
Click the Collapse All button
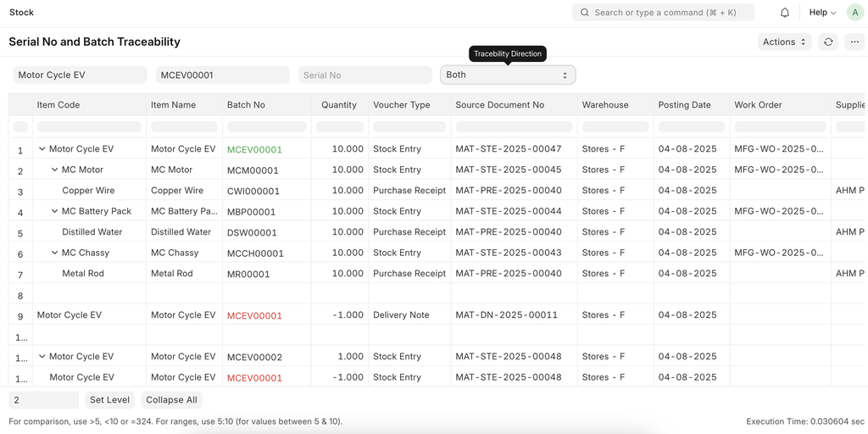coord(171,400)
